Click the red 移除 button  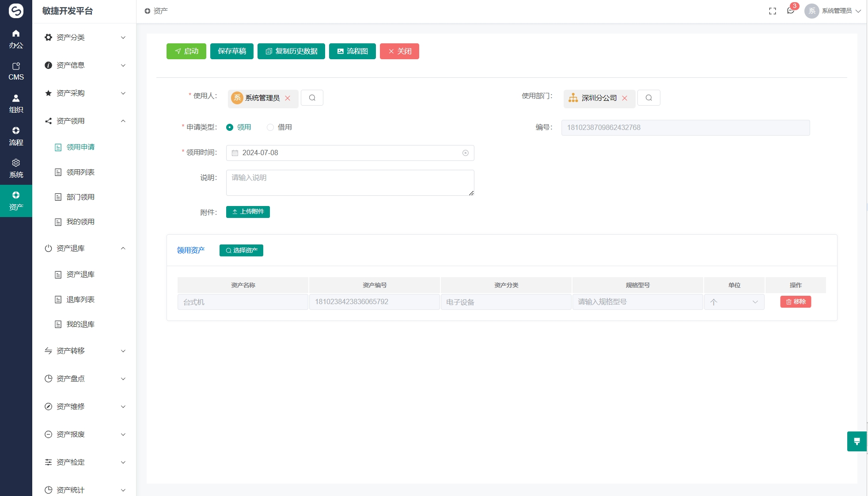795,302
